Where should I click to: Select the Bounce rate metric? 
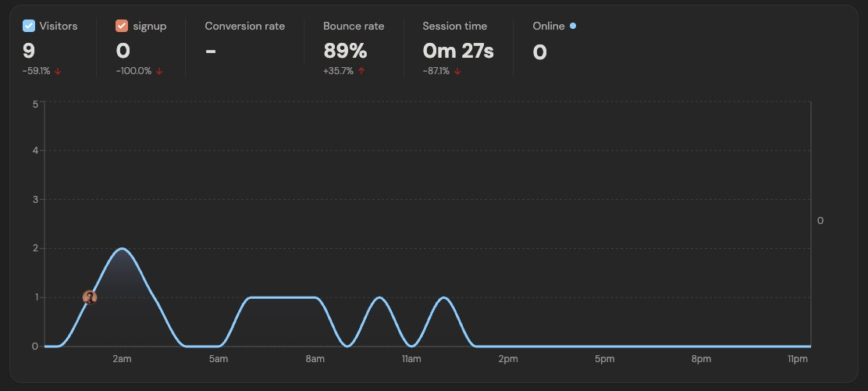pyautogui.click(x=354, y=26)
